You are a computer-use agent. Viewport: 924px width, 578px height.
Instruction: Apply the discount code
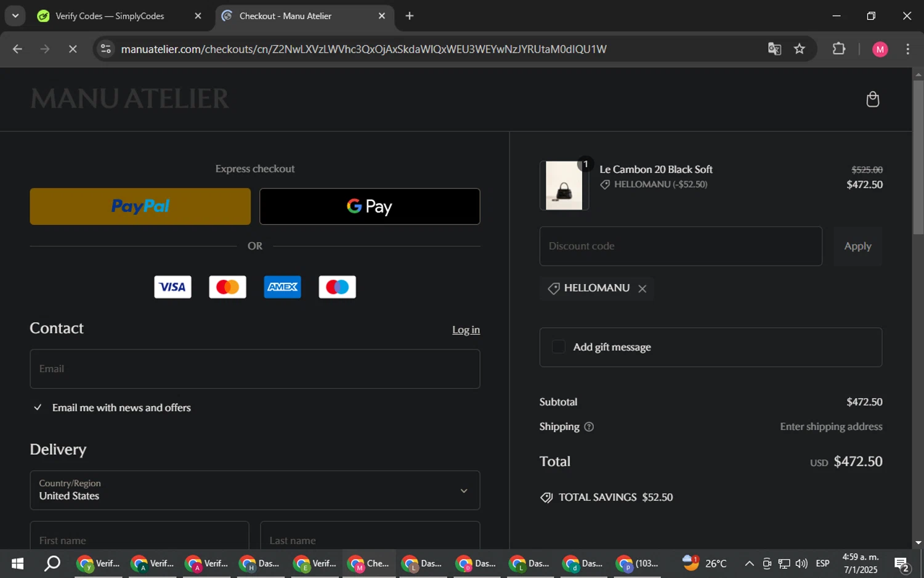[857, 246]
